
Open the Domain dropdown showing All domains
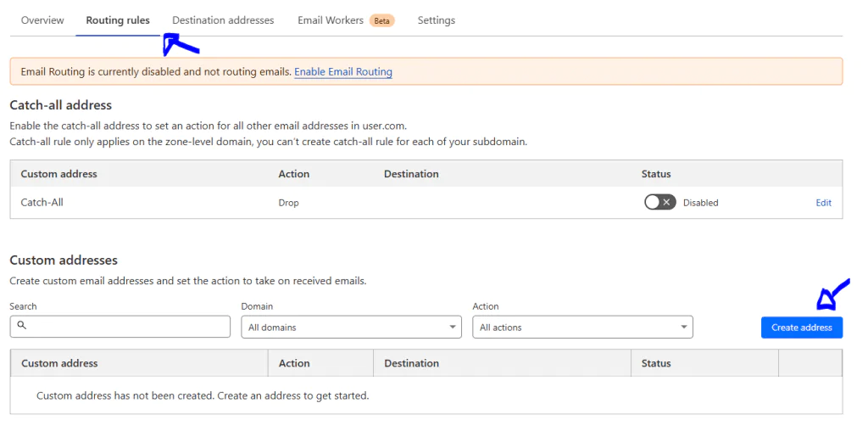tap(351, 328)
